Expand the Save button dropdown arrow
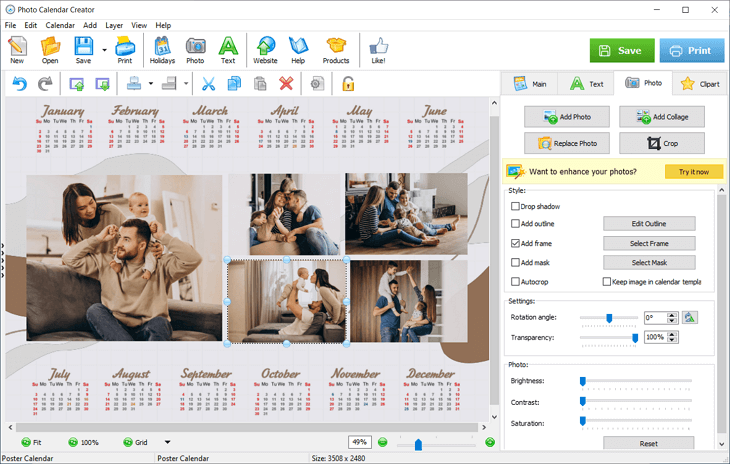The image size is (730, 464). (103, 47)
